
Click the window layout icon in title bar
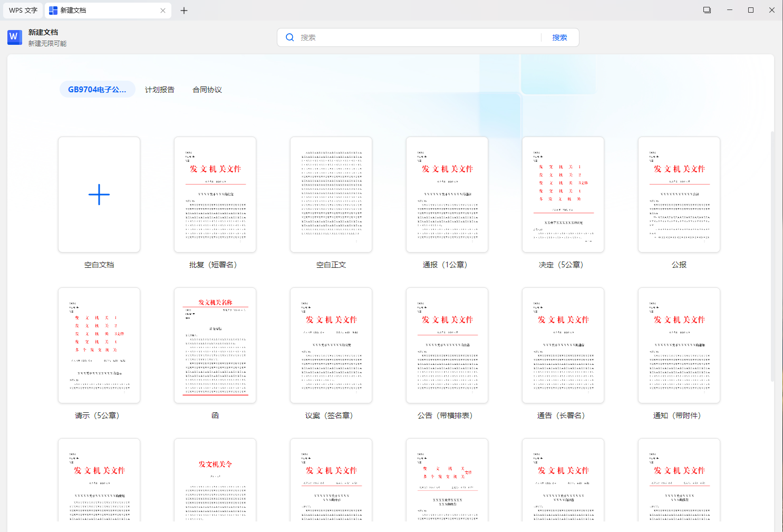pos(707,10)
